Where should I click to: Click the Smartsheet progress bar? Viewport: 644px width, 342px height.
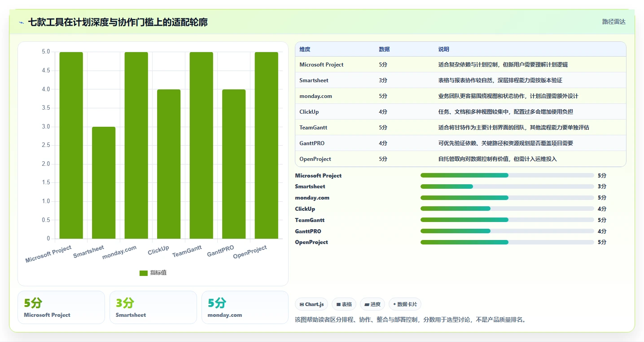tap(507, 187)
